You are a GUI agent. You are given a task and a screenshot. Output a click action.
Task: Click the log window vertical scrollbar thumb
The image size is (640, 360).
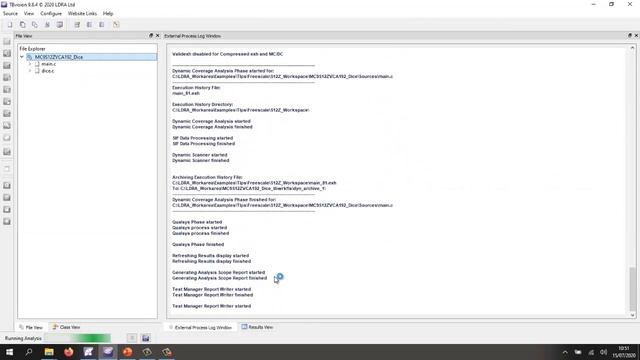tap(632, 289)
